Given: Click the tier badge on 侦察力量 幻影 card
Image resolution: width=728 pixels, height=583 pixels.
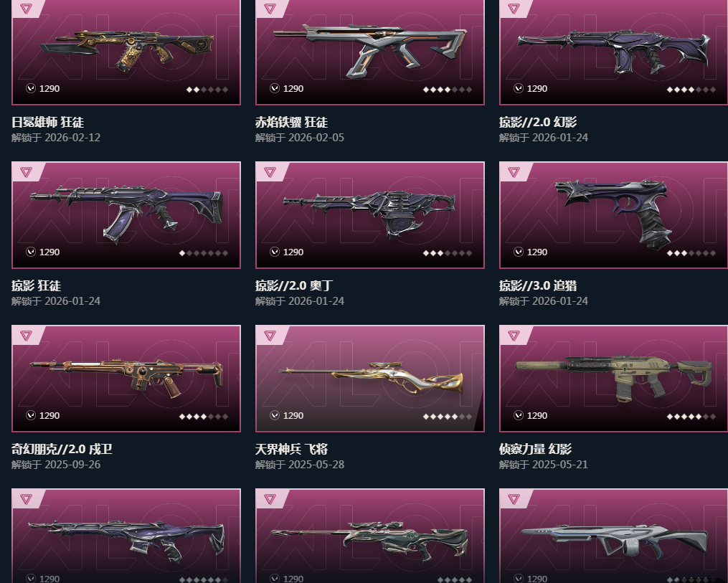Looking at the screenshot, I should [x=514, y=336].
